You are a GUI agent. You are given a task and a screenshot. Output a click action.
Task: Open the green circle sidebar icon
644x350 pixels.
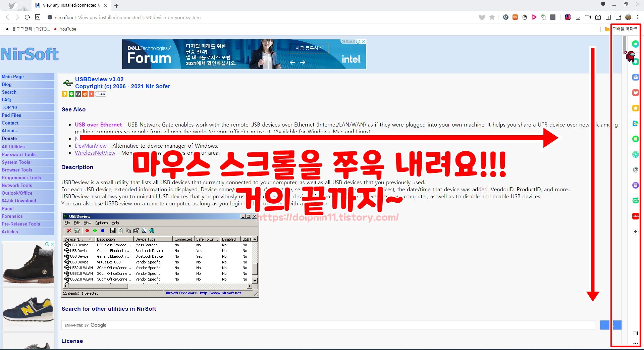pyautogui.click(x=635, y=44)
